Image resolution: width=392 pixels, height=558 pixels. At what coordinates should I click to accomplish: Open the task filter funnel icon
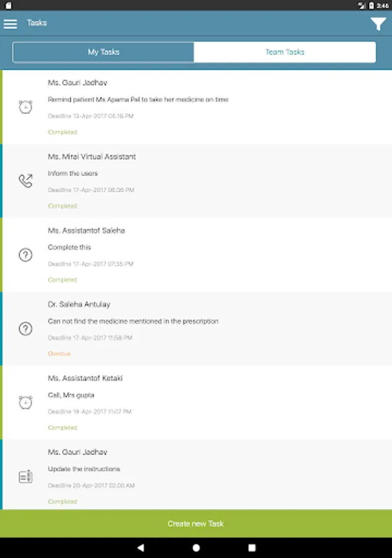[x=378, y=24]
